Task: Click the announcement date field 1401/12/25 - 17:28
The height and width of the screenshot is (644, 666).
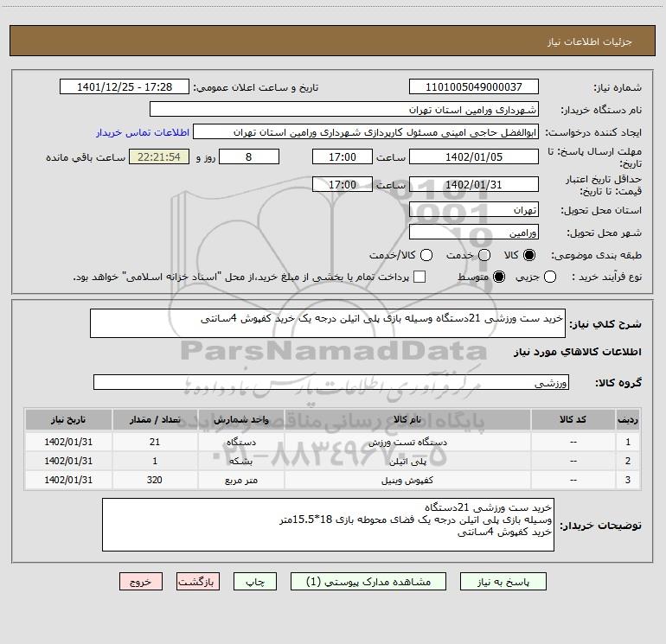Action: [125, 86]
